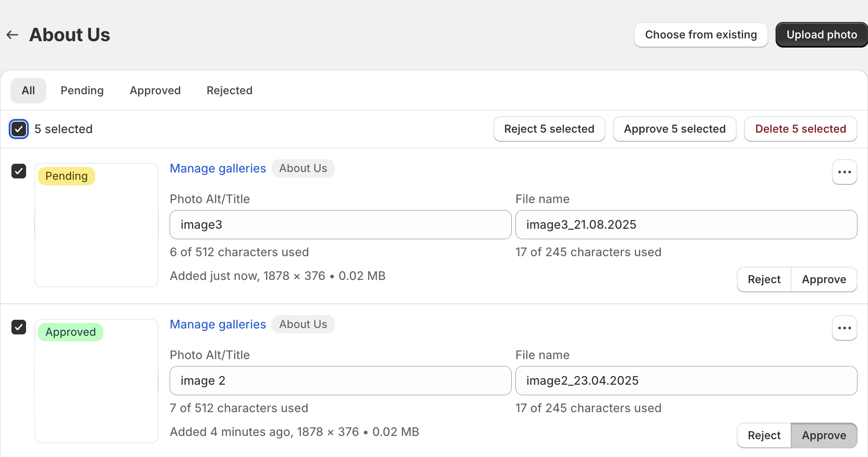Deselect the image3 photo checkbox
This screenshot has width=868, height=457.
pyautogui.click(x=19, y=171)
